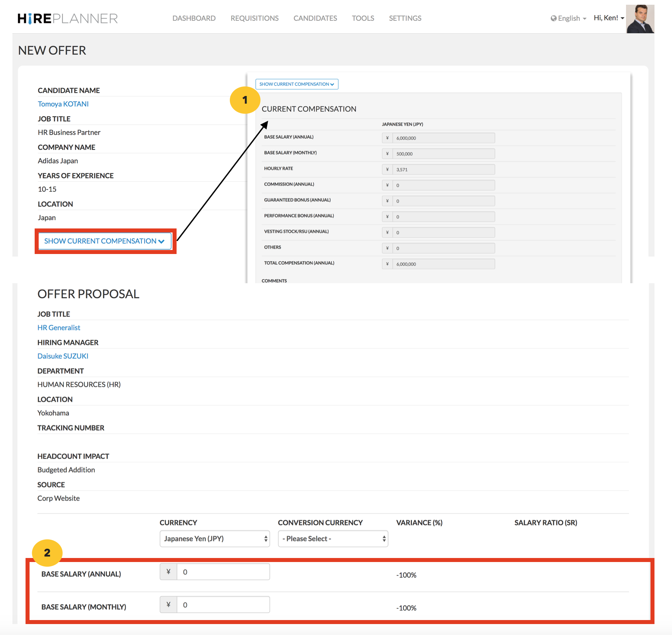Open the Requisitions menu
The width and height of the screenshot is (672, 635).
[x=254, y=18]
